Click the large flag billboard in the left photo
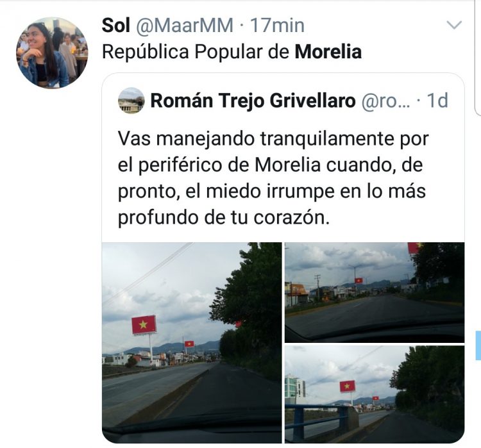Image resolution: width=481 pixels, height=448 pixels. 144,324
